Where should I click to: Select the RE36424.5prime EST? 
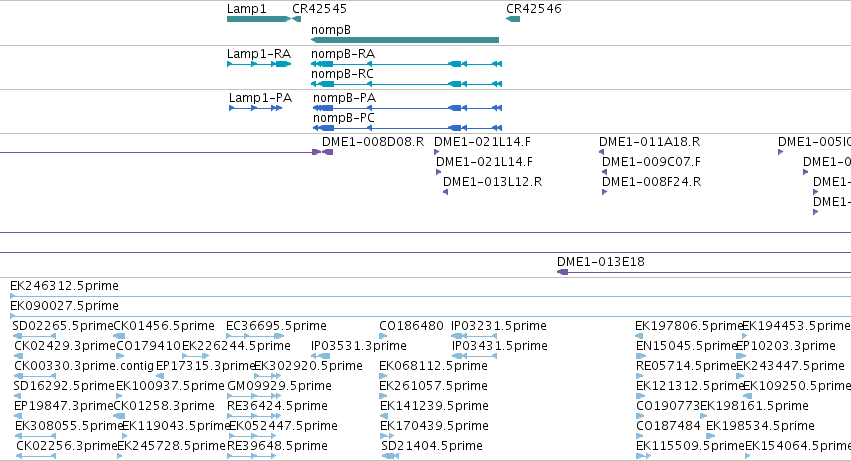click(255, 416)
